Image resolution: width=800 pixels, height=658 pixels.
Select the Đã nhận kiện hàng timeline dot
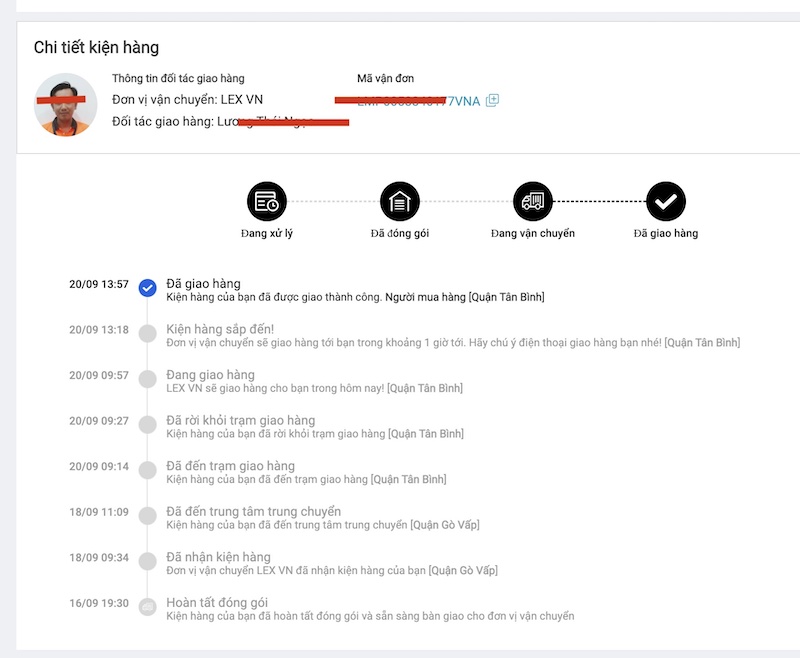click(x=148, y=561)
